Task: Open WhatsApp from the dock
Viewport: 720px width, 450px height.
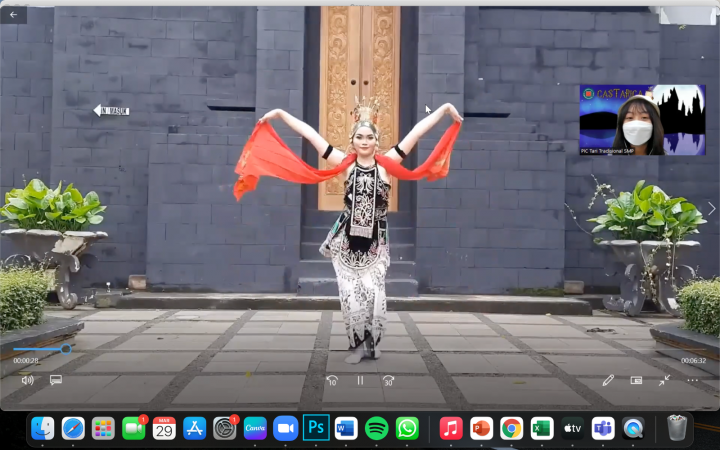Action: [407, 428]
